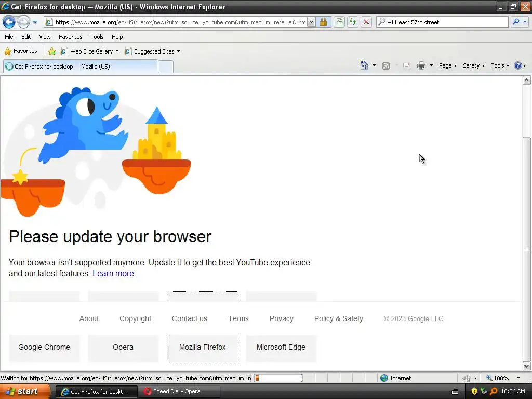The width and height of the screenshot is (532, 399).
Task: Click the Search magnifier button
Action: 516,22
